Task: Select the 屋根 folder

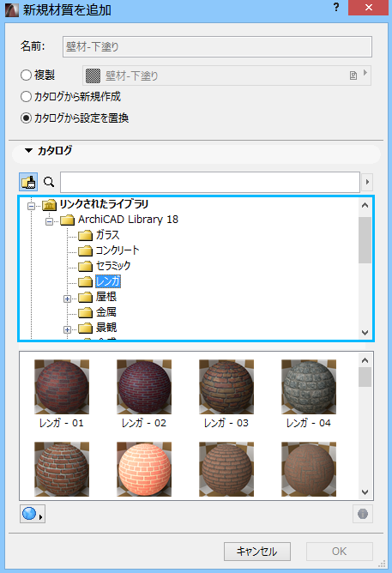Action: tap(106, 297)
